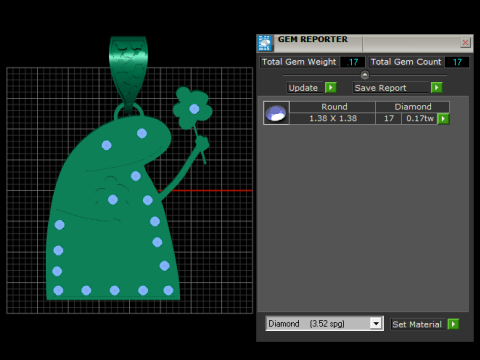Close the Gem Reporter panel
The image size is (480, 360).
[465, 43]
